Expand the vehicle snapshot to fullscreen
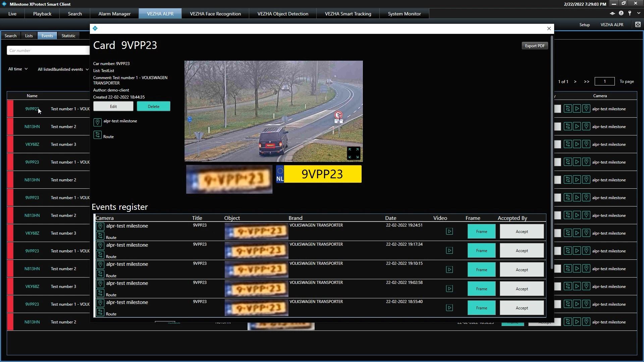The height and width of the screenshot is (362, 644). (354, 153)
